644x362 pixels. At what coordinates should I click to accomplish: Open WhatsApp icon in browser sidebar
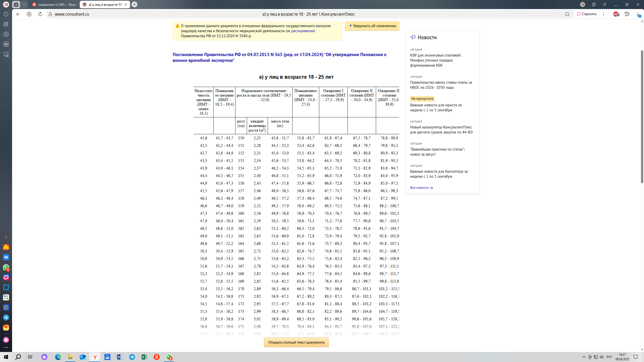tap(6, 267)
